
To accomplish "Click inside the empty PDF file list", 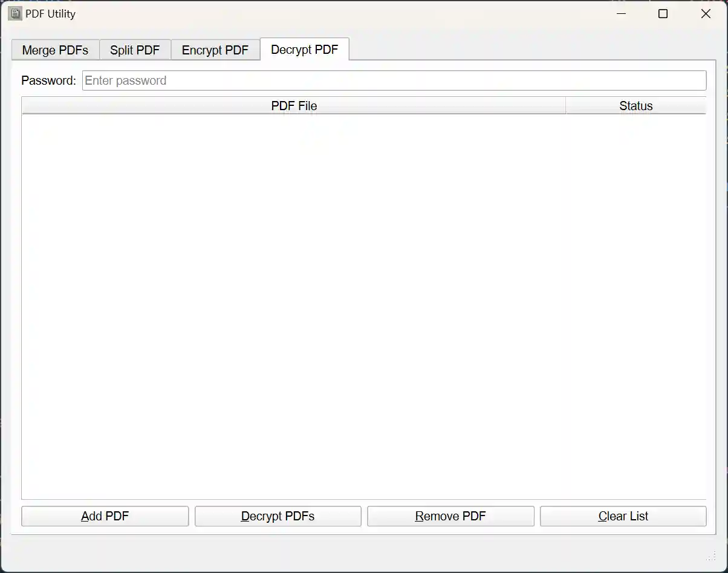I will (363, 303).
